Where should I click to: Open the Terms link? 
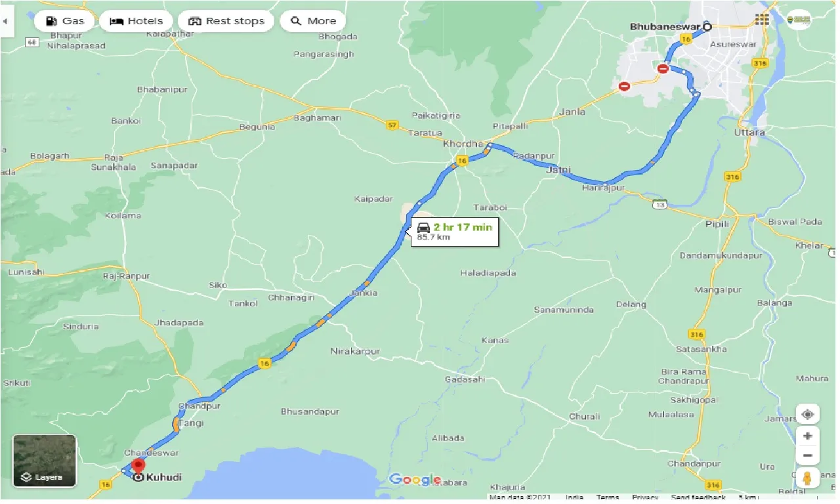608,498
